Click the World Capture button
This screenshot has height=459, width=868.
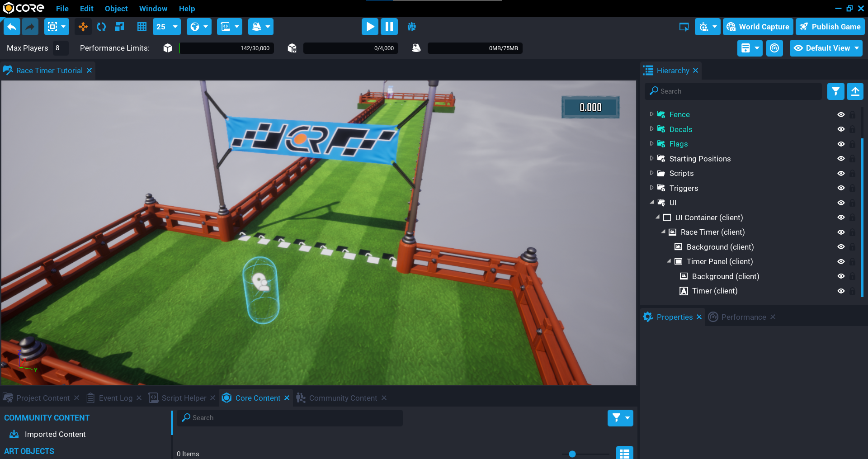tap(758, 27)
